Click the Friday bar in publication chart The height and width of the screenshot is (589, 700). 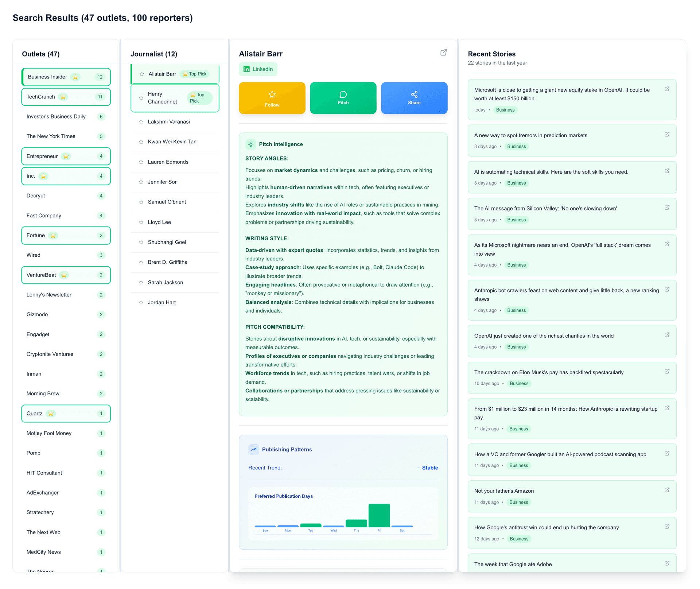point(379,515)
